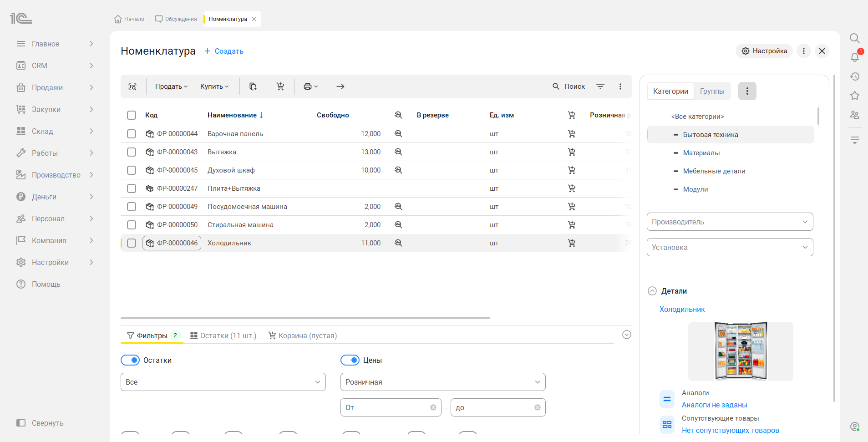Click the Создать button
This screenshot has width=868, height=442.
point(223,51)
